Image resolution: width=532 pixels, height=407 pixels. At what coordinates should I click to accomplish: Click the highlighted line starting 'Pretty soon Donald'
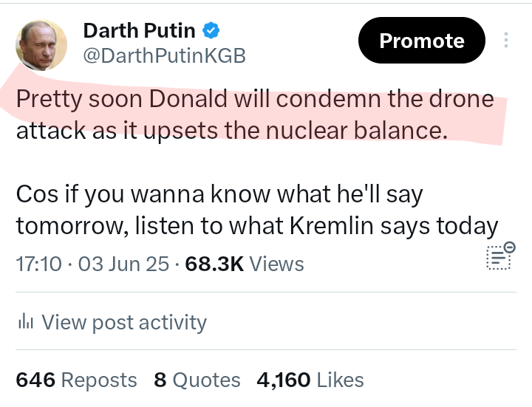click(254, 99)
